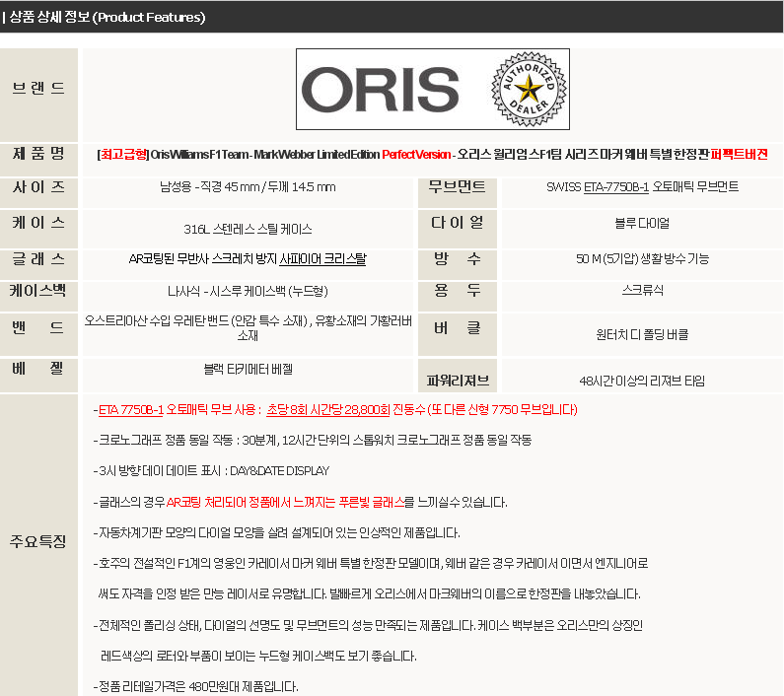Image resolution: width=784 pixels, height=696 pixels.
Task: Click the chronograph line '크로노그래프 정품 동일 작동'
Action: coord(312,441)
